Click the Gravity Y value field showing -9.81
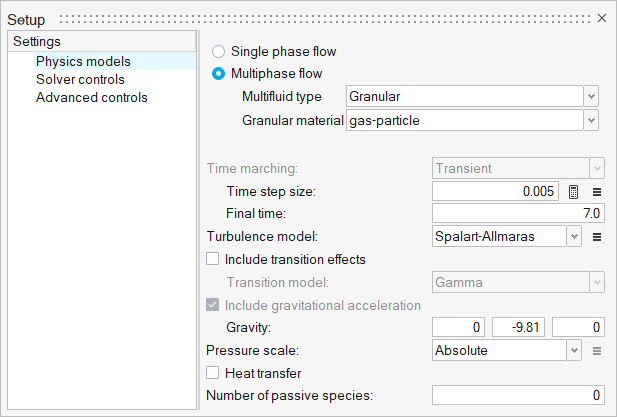 518,328
